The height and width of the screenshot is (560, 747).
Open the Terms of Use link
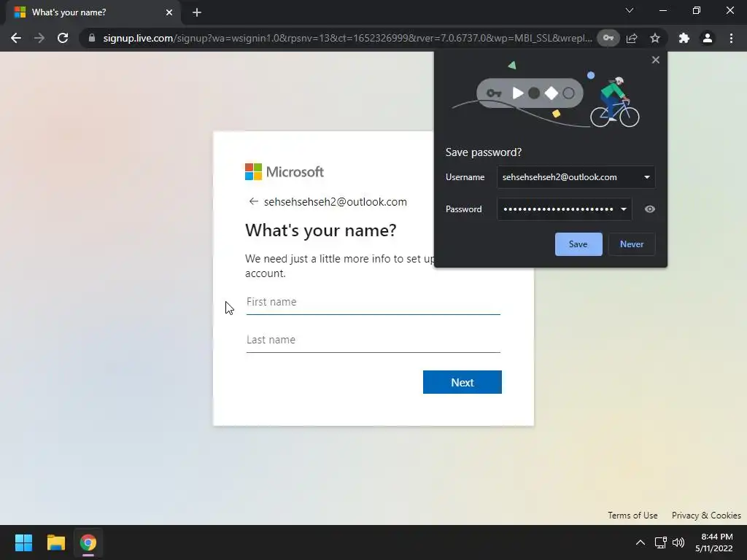(x=632, y=516)
